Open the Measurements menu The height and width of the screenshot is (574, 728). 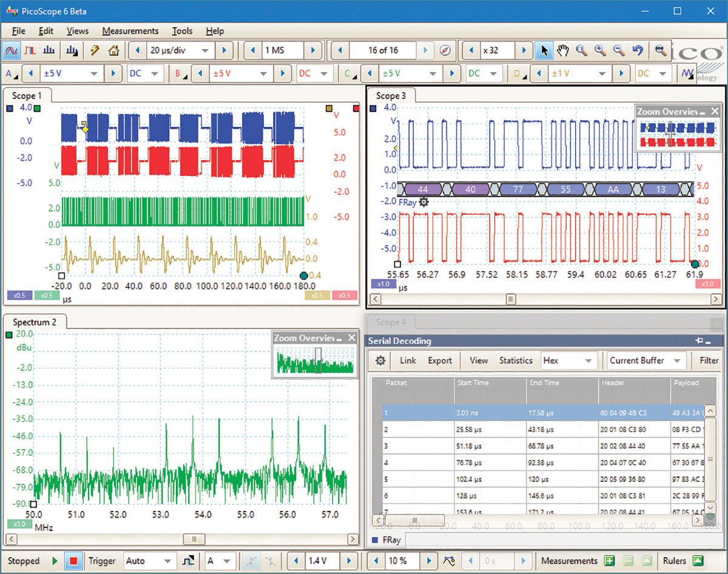pyautogui.click(x=130, y=31)
